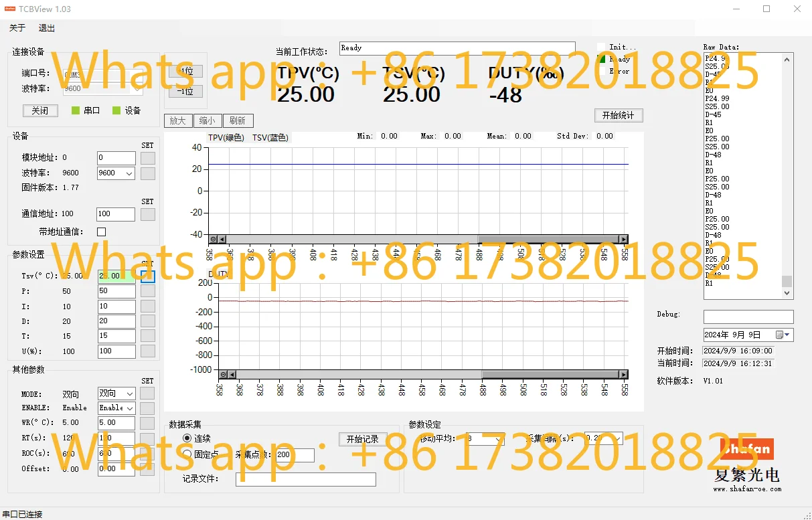
Task: Click SET button beside 通信地址
Action: [x=148, y=214]
